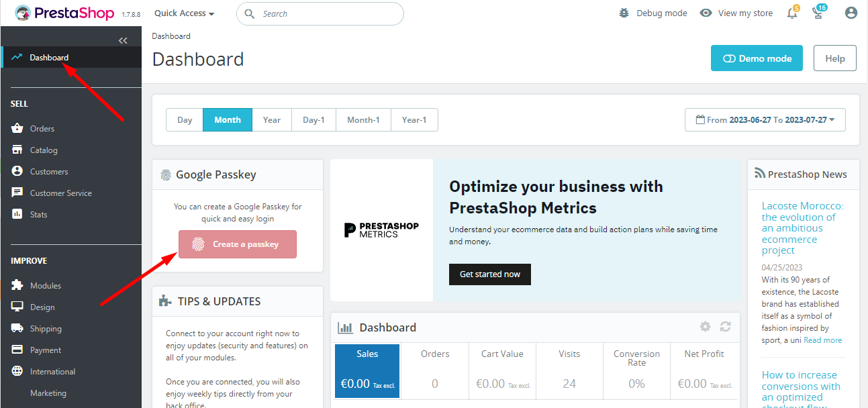868x408 pixels.
Task: Click the PrestaShop Metrics logo
Action: (x=381, y=229)
